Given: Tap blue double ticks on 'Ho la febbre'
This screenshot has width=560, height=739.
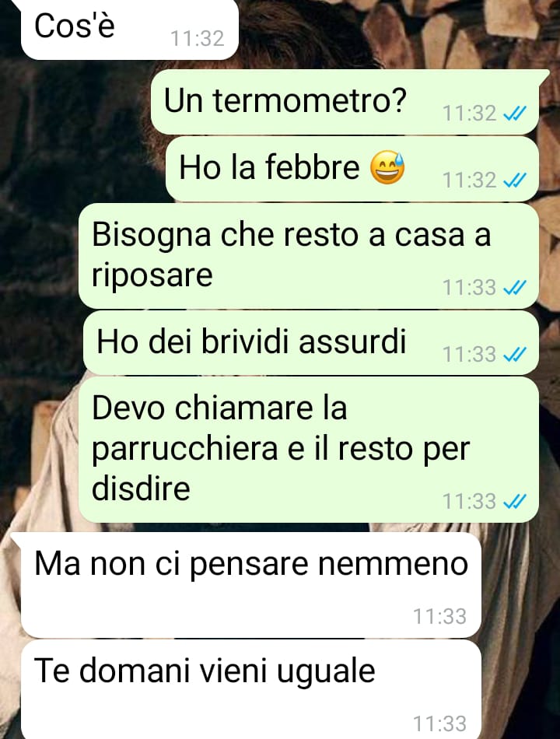Looking at the screenshot, I should point(515,180).
